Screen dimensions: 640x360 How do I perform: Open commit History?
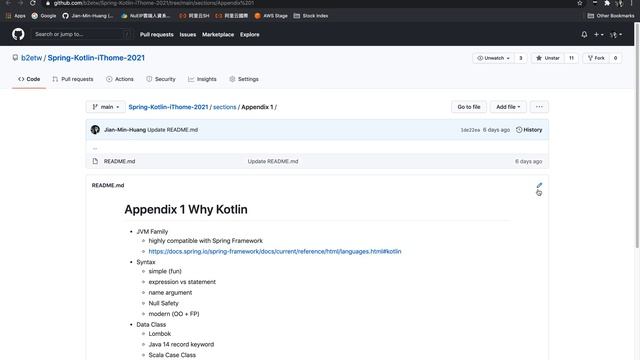click(529, 130)
